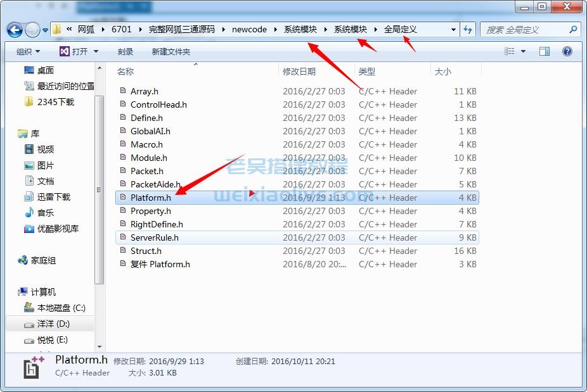Click the Refresh icon in the address bar
Image resolution: width=587 pixels, height=392 pixels.
pyautogui.click(x=468, y=29)
